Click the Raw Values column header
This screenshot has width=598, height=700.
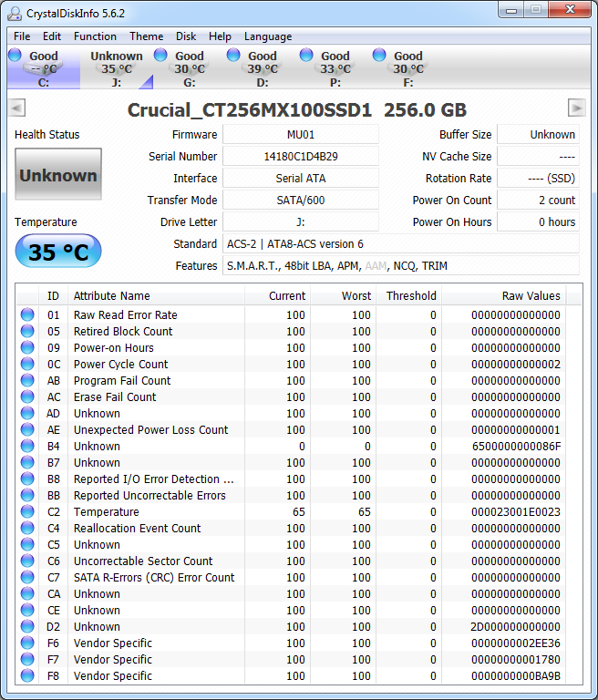[531, 295]
